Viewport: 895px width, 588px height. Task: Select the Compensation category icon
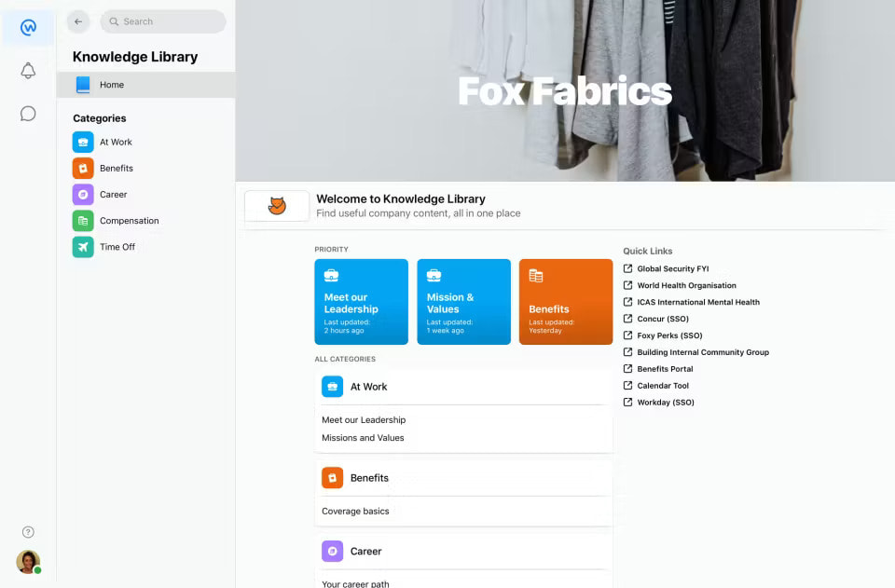pyautogui.click(x=82, y=220)
